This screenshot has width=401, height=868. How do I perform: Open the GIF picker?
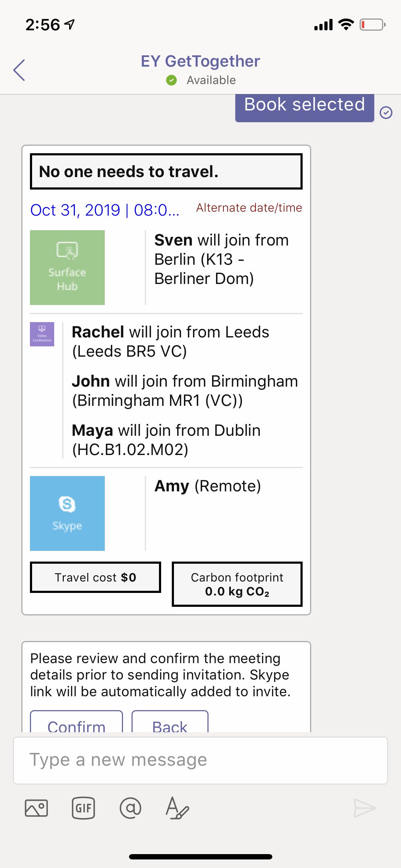[x=83, y=808]
